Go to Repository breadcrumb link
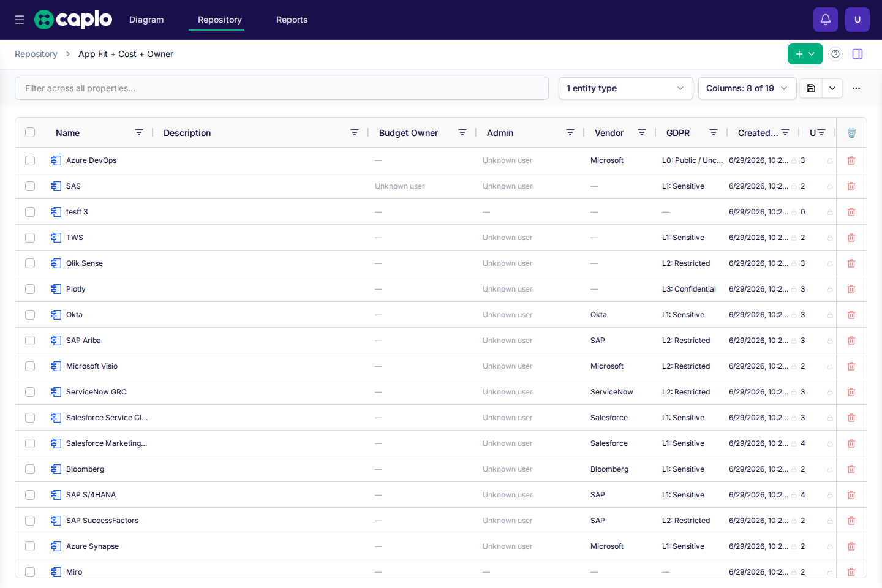This screenshot has height=588, width=882. coord(36,54)
